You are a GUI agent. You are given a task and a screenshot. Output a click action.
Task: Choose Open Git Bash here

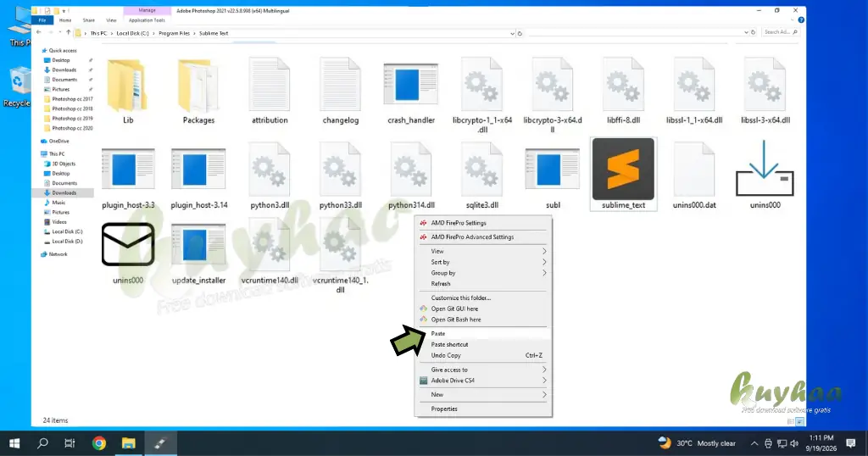click(x=482, y=320)
